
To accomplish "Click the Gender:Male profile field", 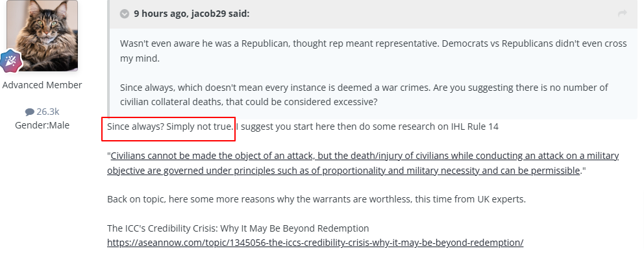I will click(x=42, y=125).
